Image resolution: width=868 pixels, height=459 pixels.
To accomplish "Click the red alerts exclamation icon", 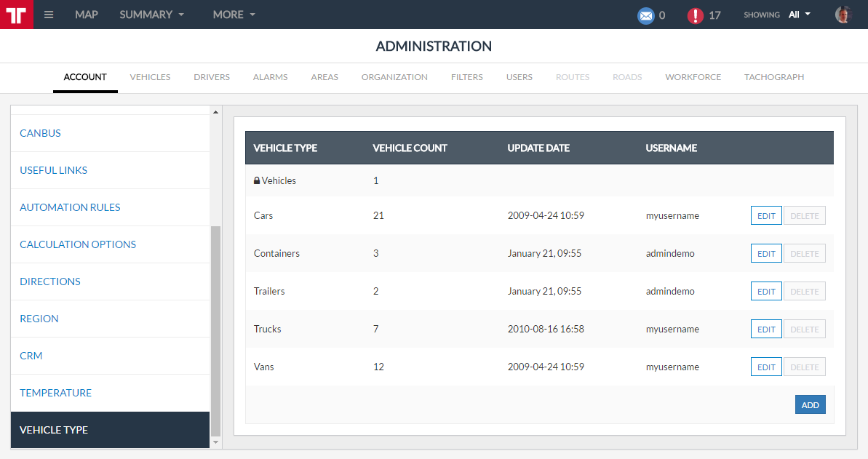I will pyautogui.click(x=696, y=15).
